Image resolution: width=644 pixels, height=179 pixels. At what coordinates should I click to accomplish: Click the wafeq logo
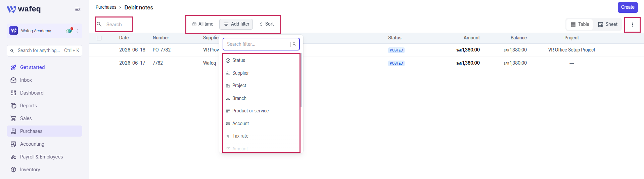[24, 9]
